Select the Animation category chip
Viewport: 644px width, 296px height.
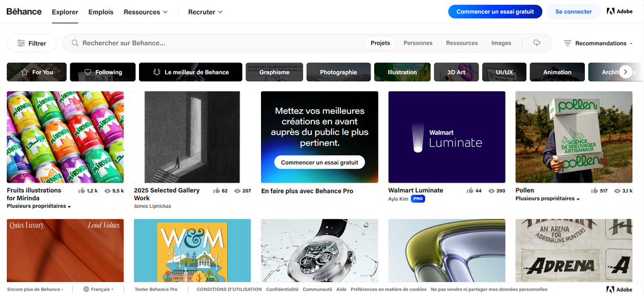tap(557, 72)
